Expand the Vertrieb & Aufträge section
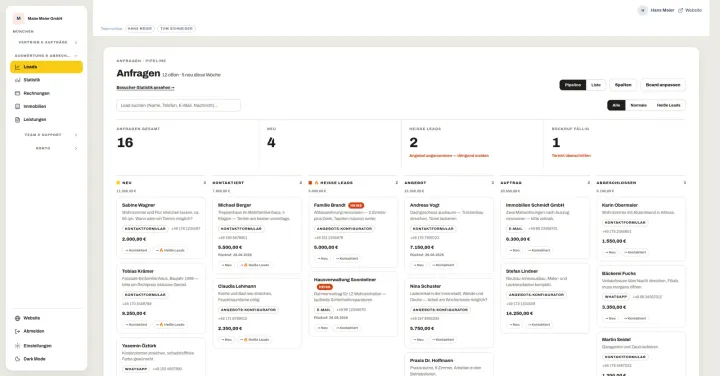720x376 pixels. [46, 42]
